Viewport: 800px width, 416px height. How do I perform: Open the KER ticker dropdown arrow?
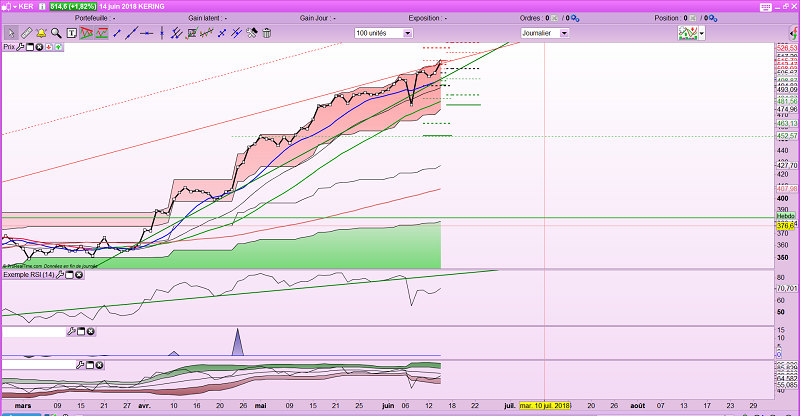pyautogui.click(x=14, y=7)
